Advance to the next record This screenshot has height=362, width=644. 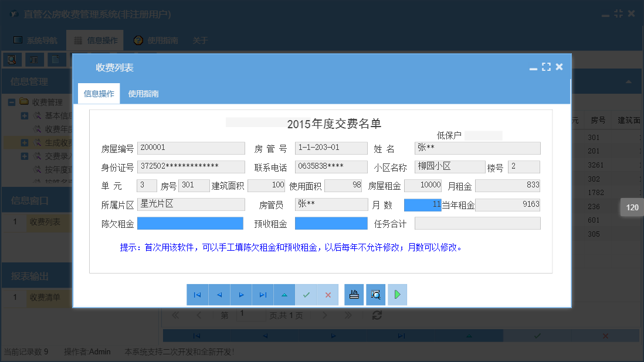[x=241, y=295]
